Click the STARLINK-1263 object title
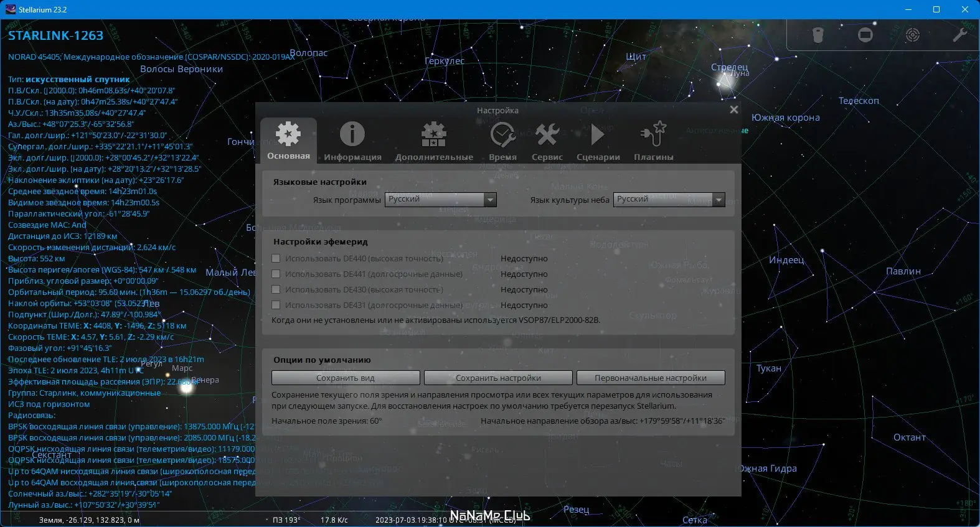 pyautogui.click(x=55, y=35)
